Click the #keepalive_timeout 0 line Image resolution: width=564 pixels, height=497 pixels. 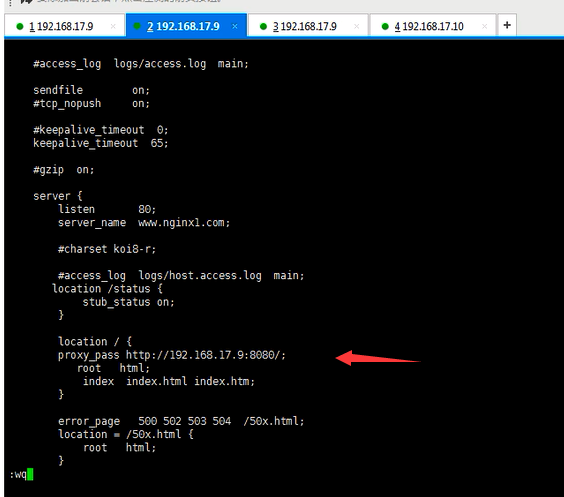101,130
